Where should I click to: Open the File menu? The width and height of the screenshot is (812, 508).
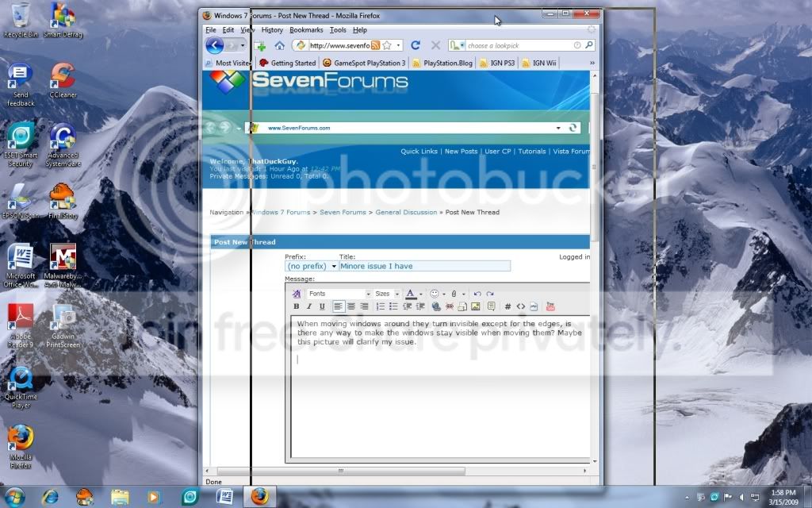211,30
